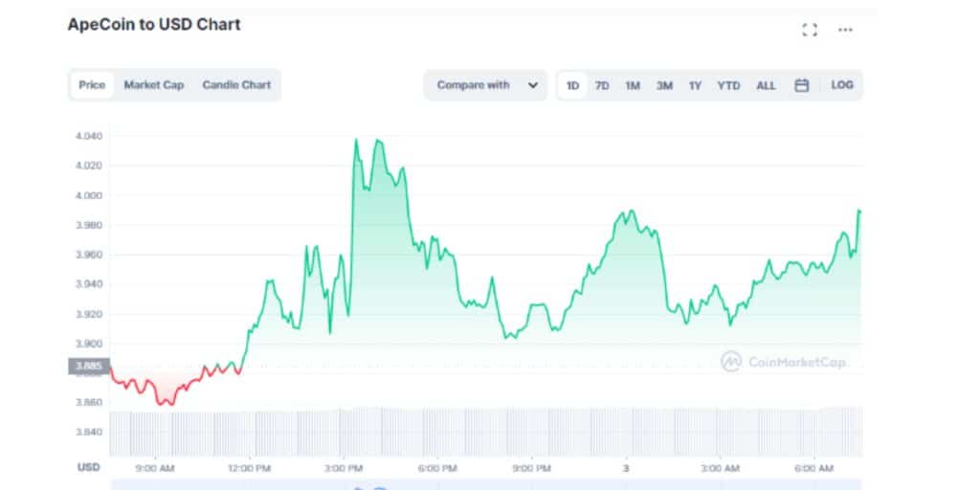Toggle the LOG scale option
This screenshot has height=490, width=980.
click(842, 85)
